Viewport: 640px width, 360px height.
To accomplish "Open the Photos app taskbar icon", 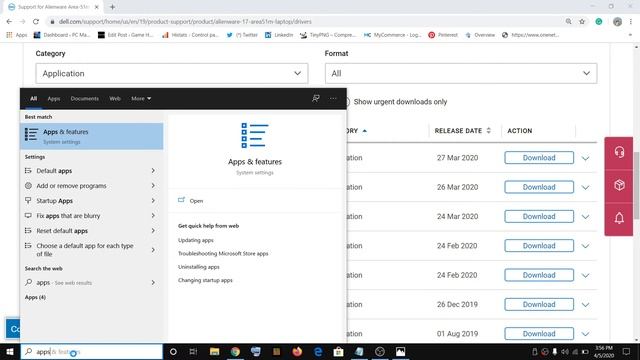I will click(x=400, y=351).
